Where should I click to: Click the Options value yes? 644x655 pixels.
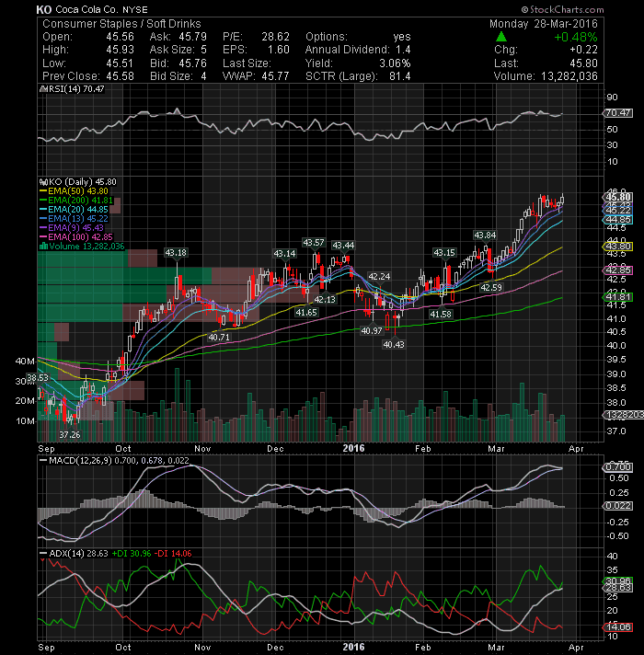(402, 37)
